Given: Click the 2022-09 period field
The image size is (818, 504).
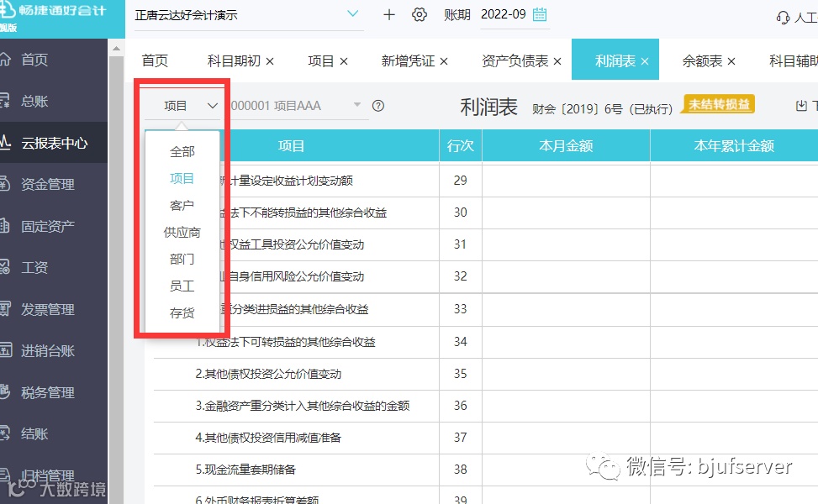Looking at the screenshot, I should (504, 14).
